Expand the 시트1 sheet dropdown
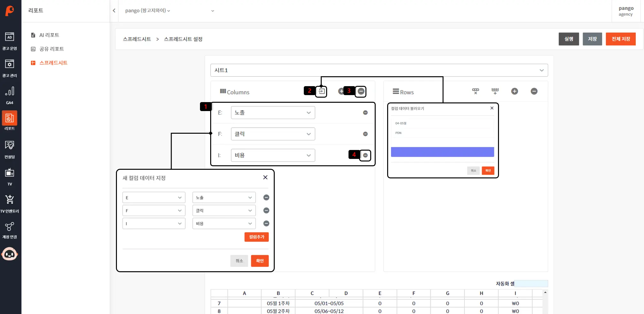The width and height of the screenshot is (644, 314). [x=379, y=70]
